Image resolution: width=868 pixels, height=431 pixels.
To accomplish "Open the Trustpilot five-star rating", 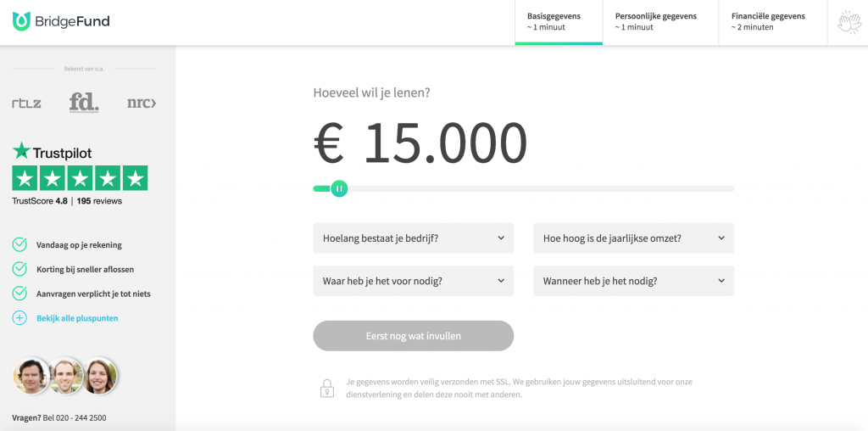I will [80, 178].
